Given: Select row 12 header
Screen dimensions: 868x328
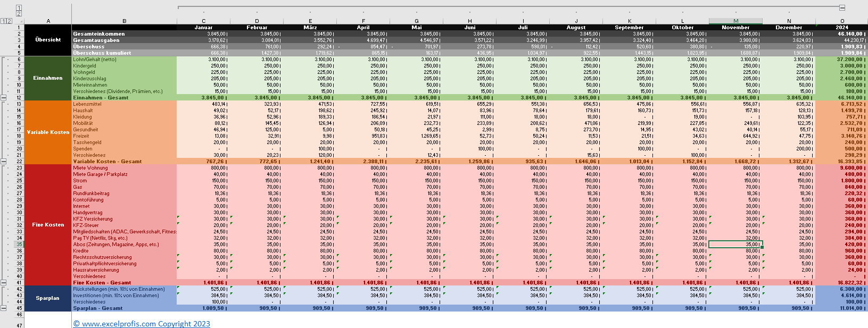Looking at the screenshot, I should (19, 98).
